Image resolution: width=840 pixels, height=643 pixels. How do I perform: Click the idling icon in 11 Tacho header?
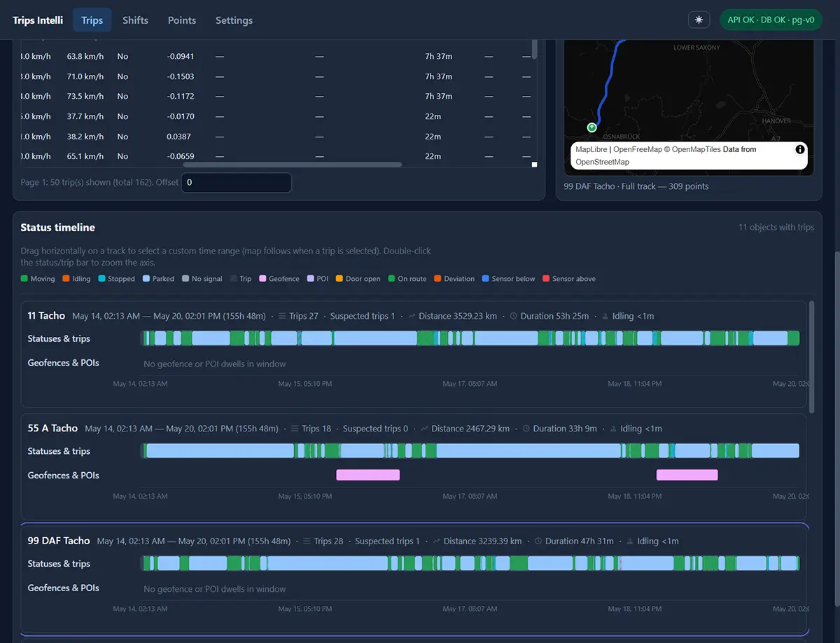pyautogui.click(x=605, y=316)
